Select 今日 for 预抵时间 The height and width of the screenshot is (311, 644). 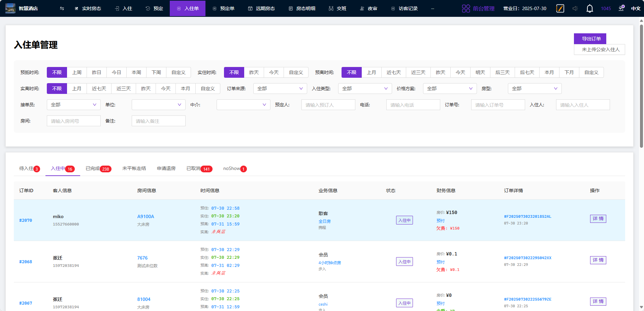[117, 72]
